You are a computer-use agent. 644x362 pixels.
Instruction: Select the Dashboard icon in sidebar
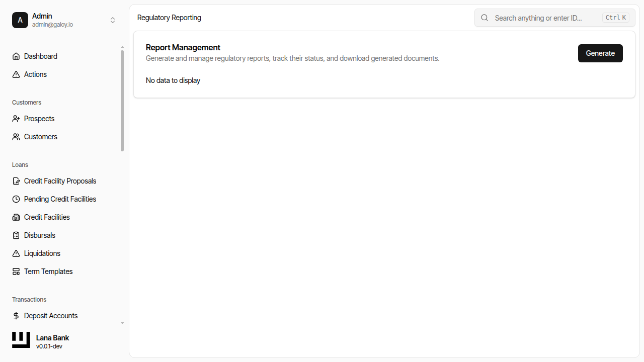[x=16, y=56]
